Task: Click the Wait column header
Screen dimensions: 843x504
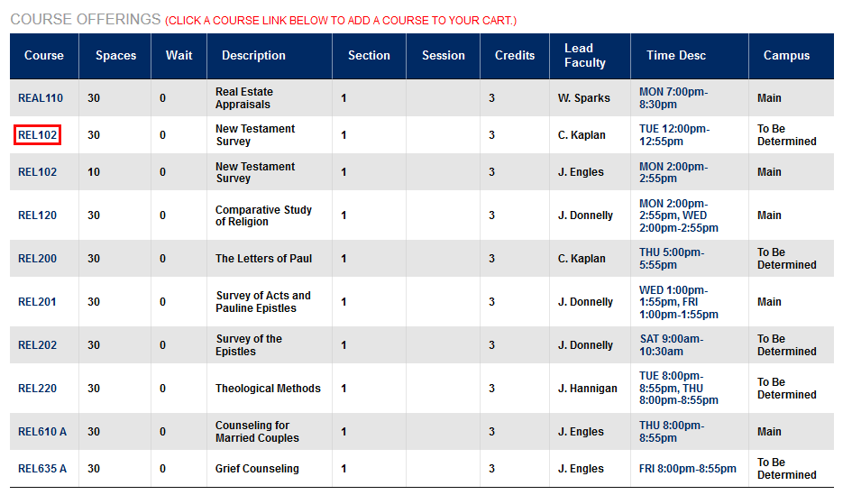Action: click(179, 55)
